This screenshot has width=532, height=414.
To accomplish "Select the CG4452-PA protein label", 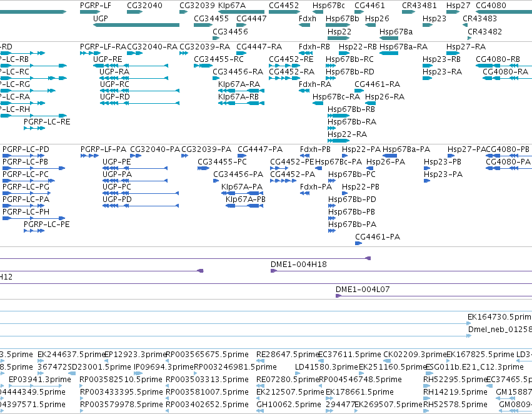I will (293, 174).
